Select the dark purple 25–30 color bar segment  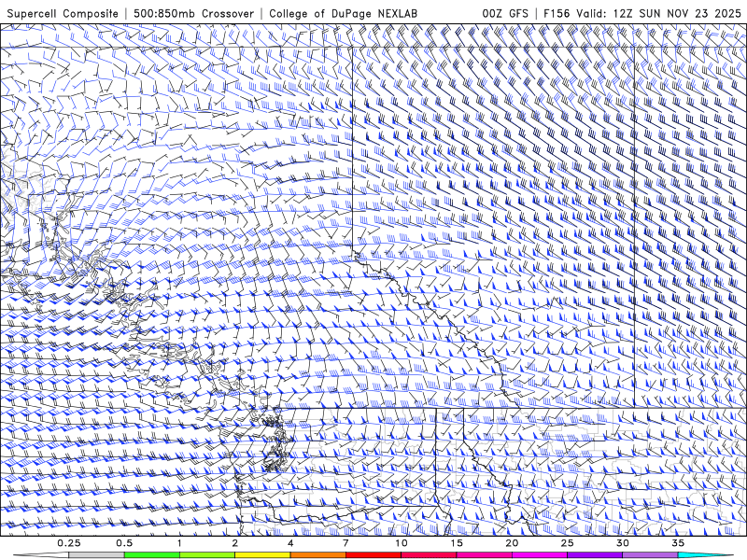pyautogui.click(x=595, y=555)
